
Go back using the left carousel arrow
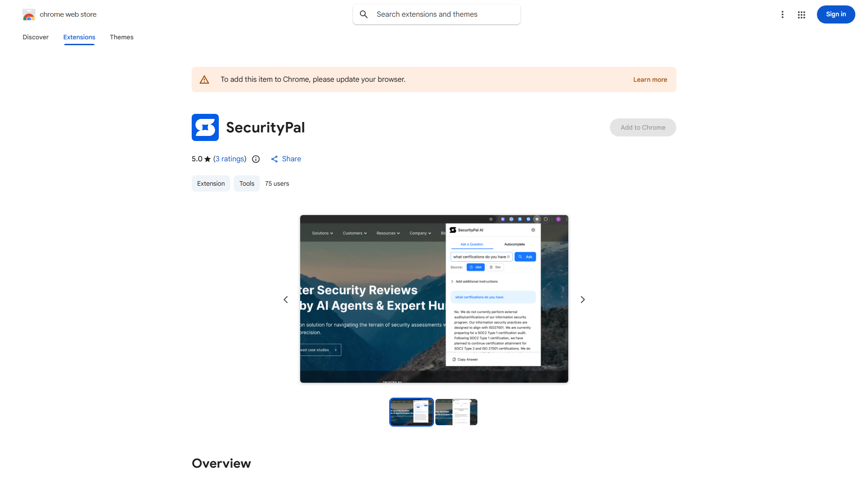tap(285, 299)
